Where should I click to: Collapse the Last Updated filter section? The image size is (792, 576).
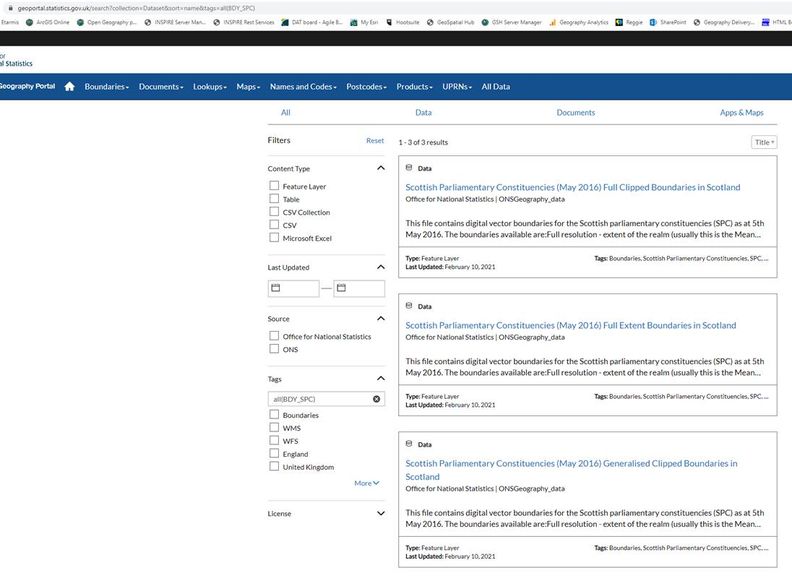click(381, 267)
